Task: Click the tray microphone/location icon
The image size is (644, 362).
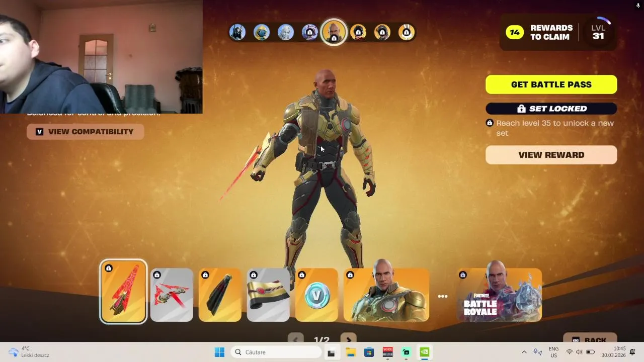Action: (x=538, y=352)
